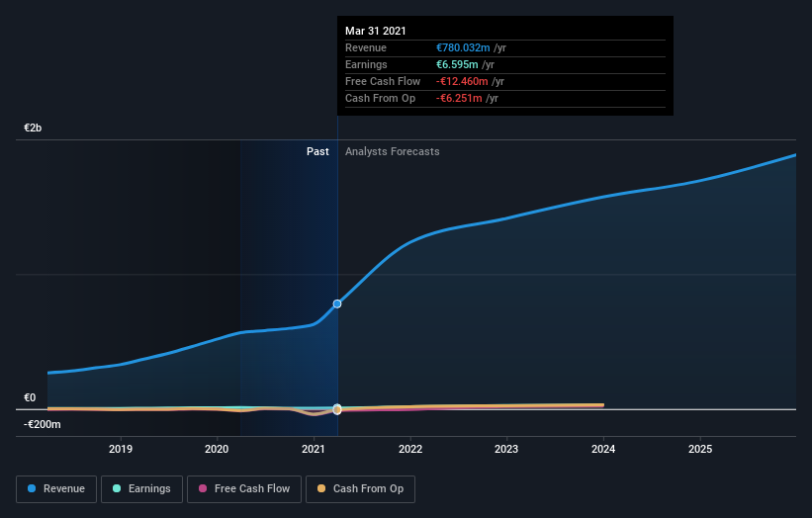This screenshot has height=518, width=812.
Task: Click the blue revenue data point marker
Action: coord(337,303)
